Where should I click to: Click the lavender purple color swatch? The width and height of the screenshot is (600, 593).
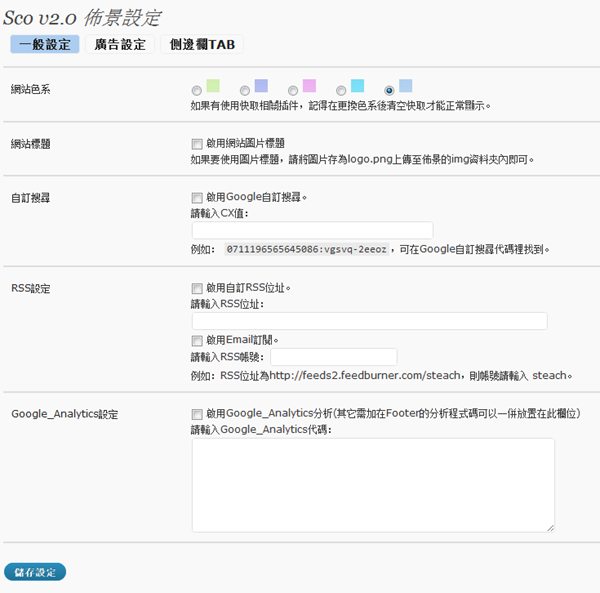coord(261,85)
